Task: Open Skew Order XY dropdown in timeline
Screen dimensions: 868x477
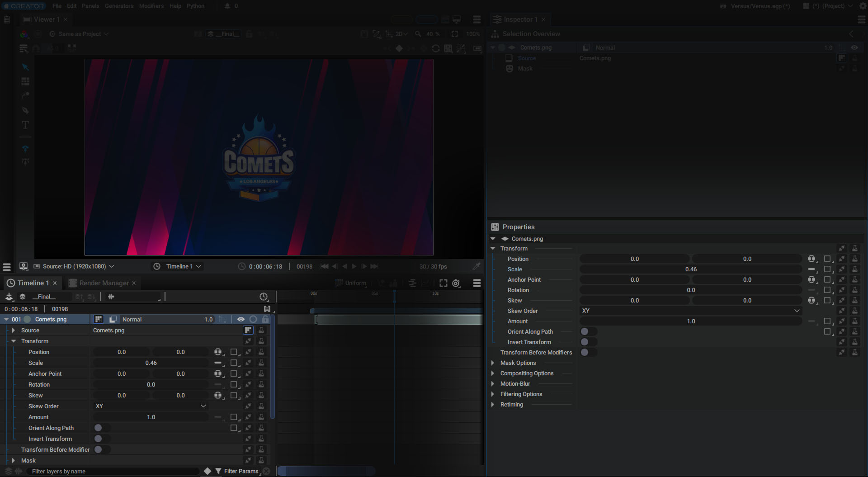Action: click(151, 406)
